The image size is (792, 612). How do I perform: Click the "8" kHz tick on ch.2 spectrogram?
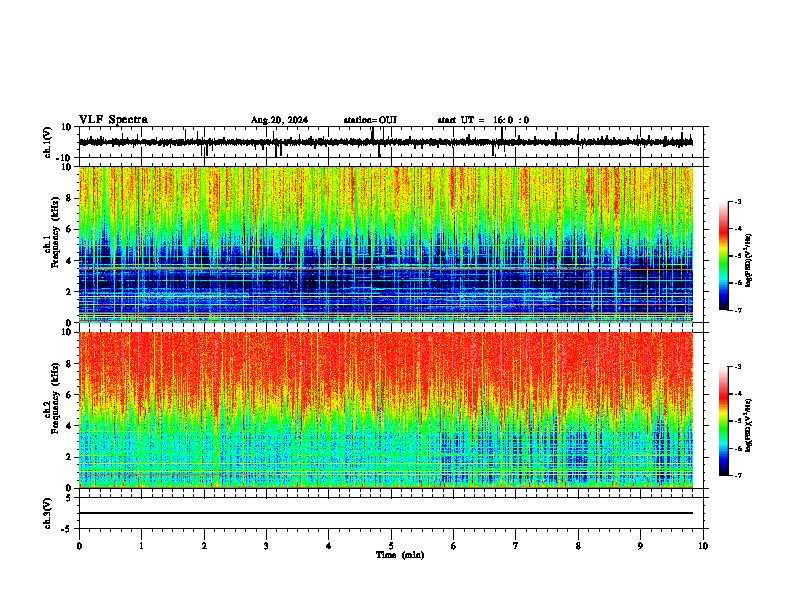pos(70,364)
